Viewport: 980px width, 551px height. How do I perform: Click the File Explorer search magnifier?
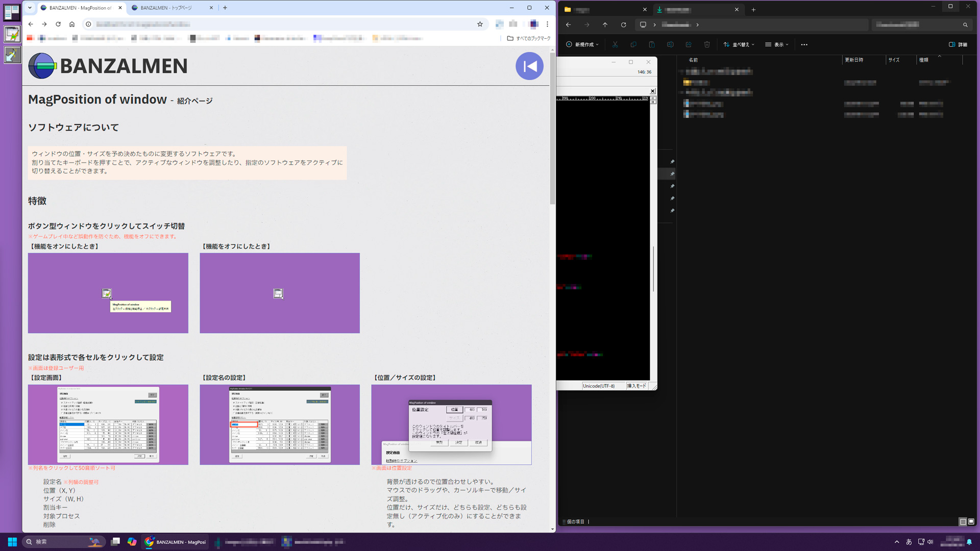coord(965,24)
